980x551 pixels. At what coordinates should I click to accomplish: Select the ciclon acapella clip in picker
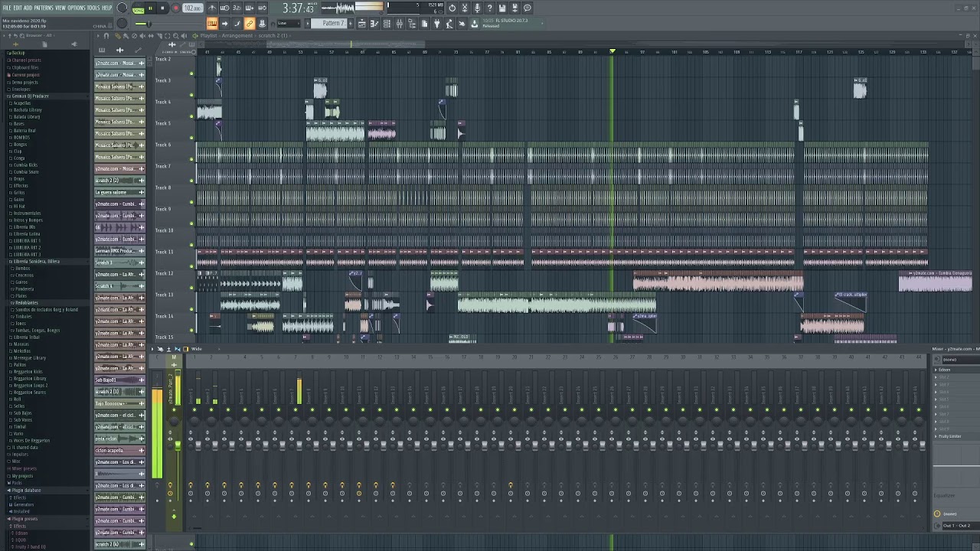pyautogui.click(x=119, y=450)
